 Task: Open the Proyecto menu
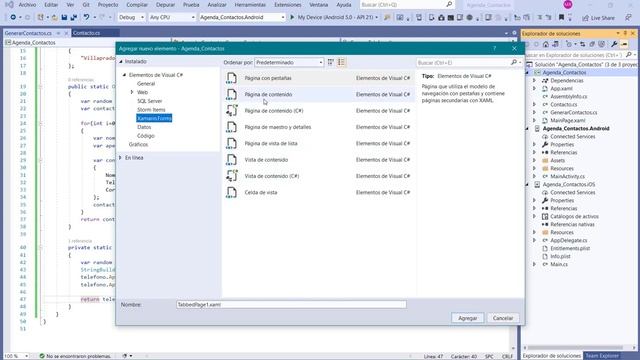[x=108, y=5]
